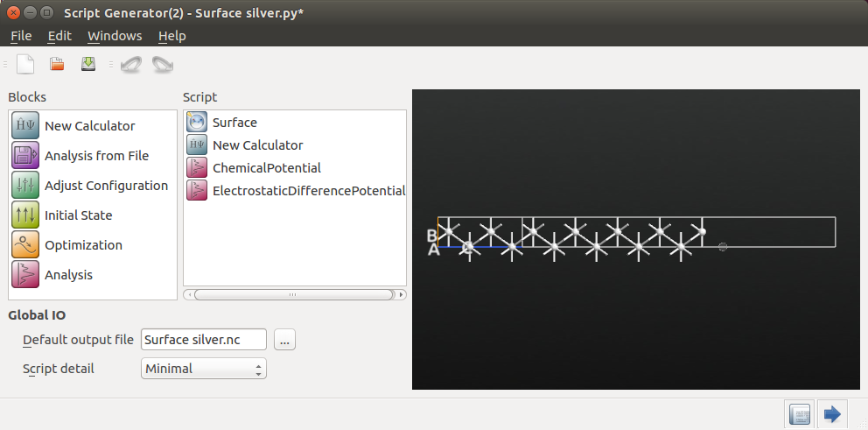Select the Analysis block icon
Image resolution: width=868 pixels, height=430 pixels.
(x=25, y=275)
